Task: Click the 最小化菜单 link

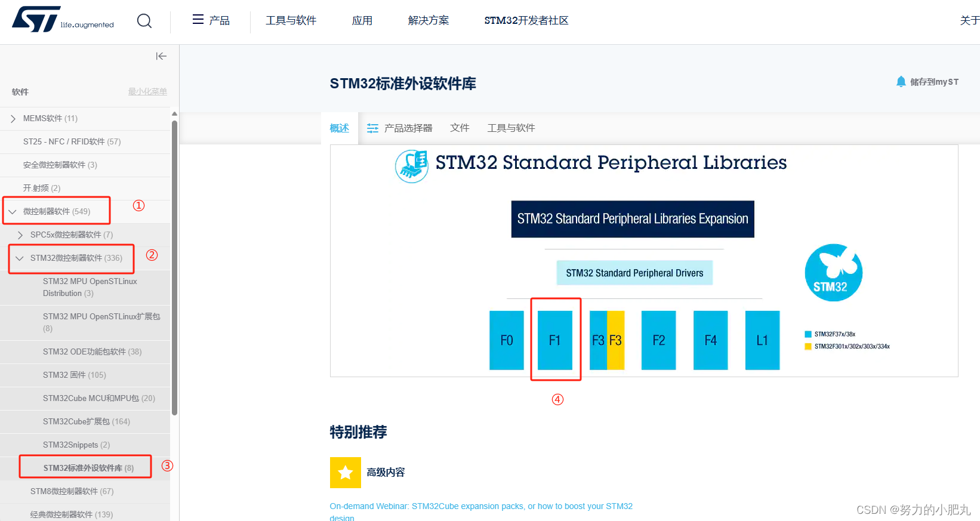Action: point(147,91)
